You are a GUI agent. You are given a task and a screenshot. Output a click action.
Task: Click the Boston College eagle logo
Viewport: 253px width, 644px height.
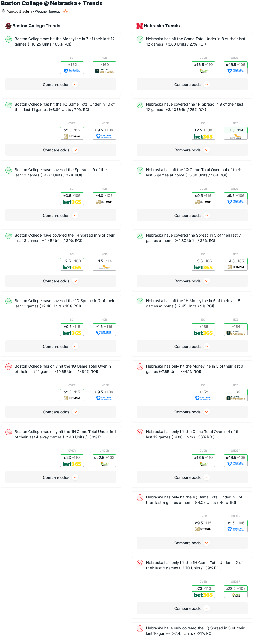pos(8,26)
